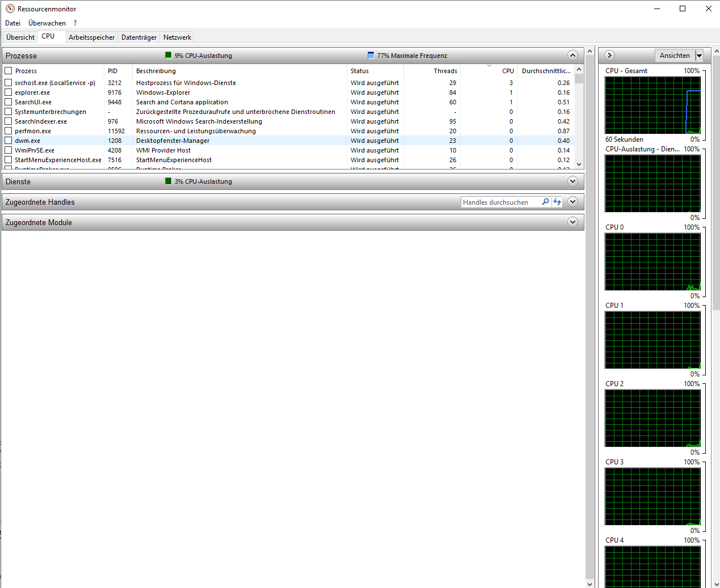Switch to the Arbeitsspeicher tab
The image size is (720, 588).
pyautogui.click(x=91, y=37)
